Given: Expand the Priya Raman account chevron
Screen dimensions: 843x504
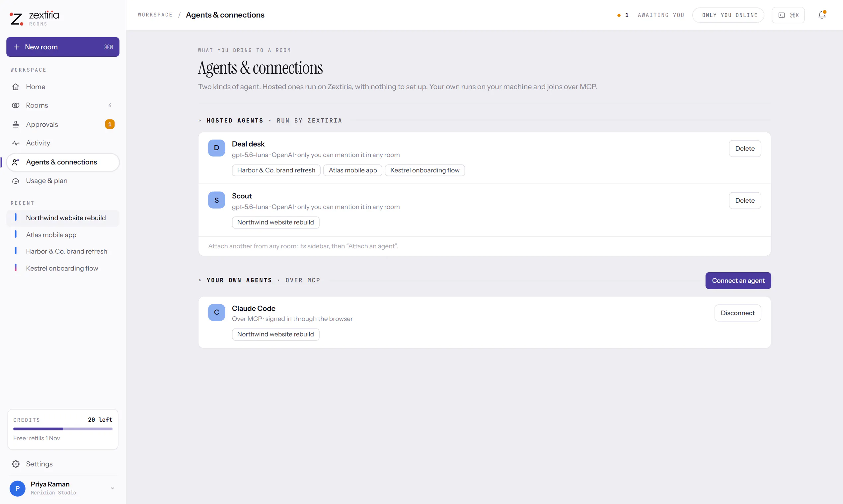Looking at the screenshot, I should [x=113, y=488].
